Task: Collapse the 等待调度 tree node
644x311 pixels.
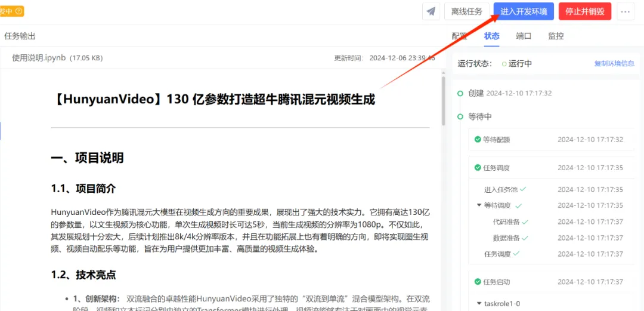Action: [479, 205]
